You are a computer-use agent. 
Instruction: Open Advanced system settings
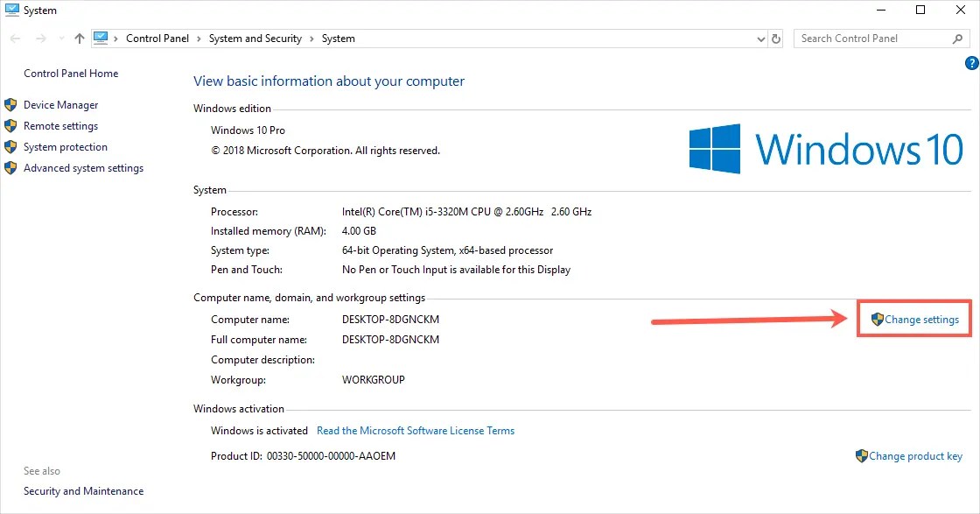83,167
